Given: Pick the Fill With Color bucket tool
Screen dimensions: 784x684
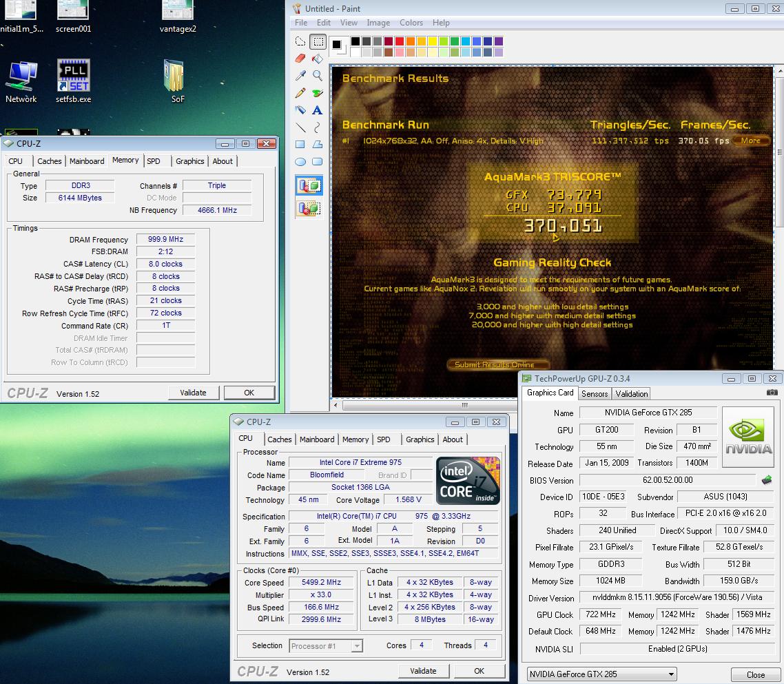Looking at the screenshot, I should click(x=318, y=59).
